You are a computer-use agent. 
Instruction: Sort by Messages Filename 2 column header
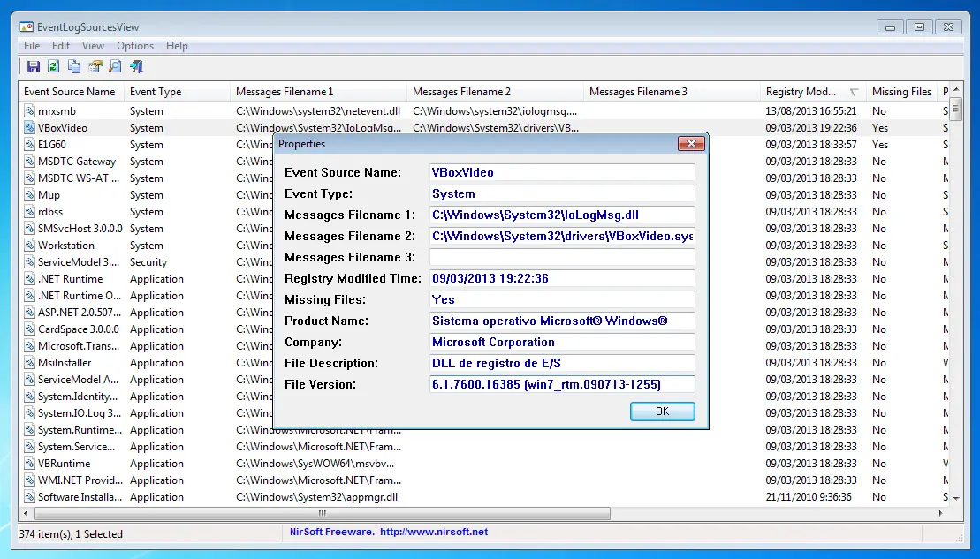click(495, 92)
